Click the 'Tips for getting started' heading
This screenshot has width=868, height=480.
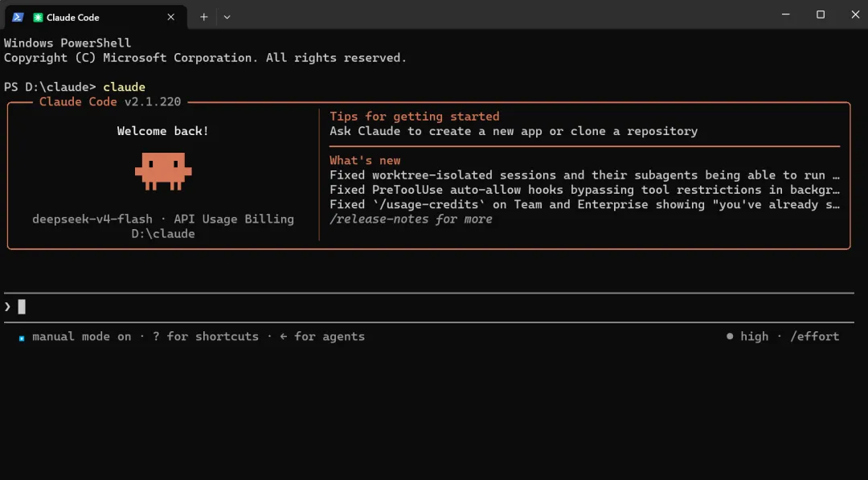pyautogui.click(x=415, y=117)
